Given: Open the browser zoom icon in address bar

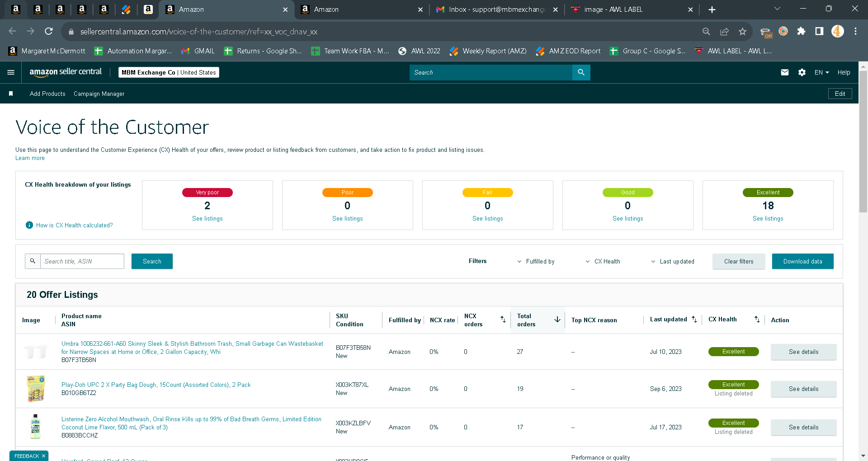Looking at the screenshot, I should 706,31.
